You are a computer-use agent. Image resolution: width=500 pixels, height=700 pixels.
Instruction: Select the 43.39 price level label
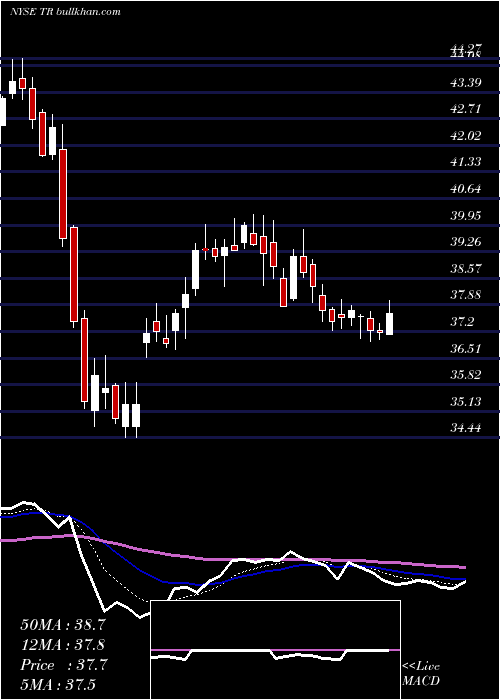click(465, 83)
